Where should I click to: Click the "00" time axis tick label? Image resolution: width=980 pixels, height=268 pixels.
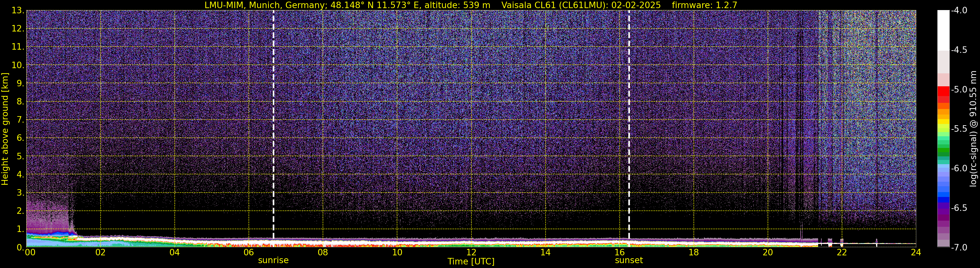coord(30,253)
